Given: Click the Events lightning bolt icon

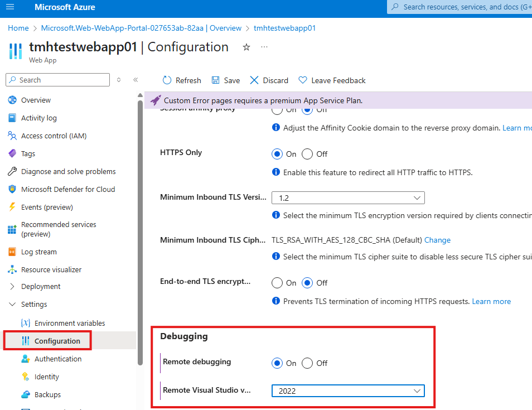Looking at the screenshot, I should tap(12, 207).
